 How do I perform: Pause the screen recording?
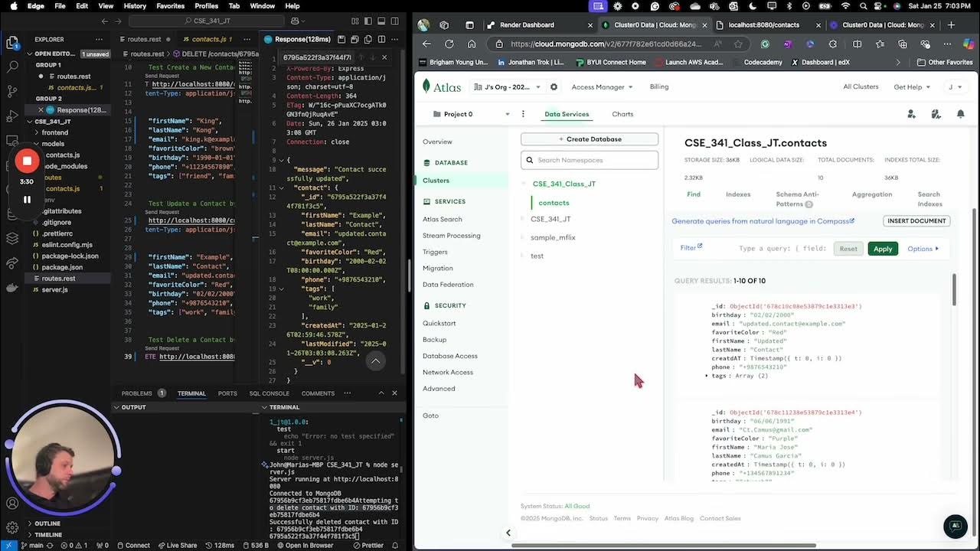27,200
